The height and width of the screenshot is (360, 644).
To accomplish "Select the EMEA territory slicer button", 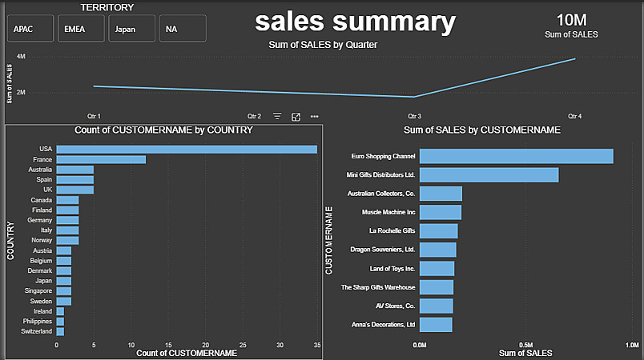I will point(81,28).
